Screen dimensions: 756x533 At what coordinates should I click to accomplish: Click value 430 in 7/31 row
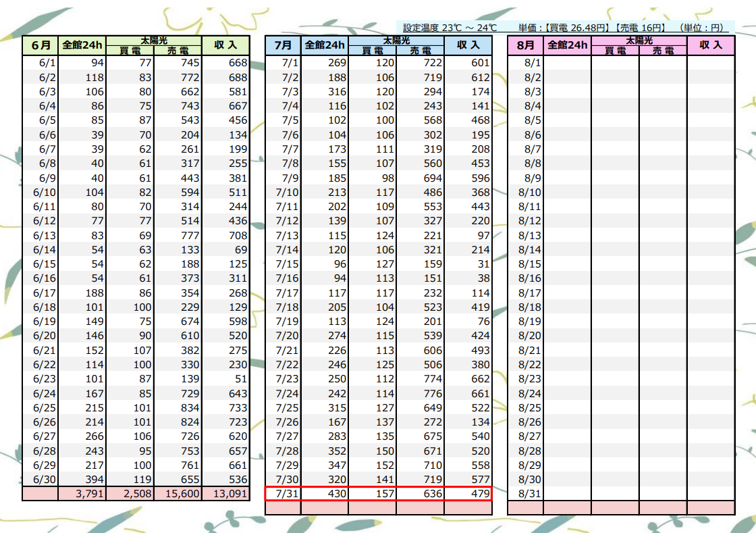pos(325,493)
